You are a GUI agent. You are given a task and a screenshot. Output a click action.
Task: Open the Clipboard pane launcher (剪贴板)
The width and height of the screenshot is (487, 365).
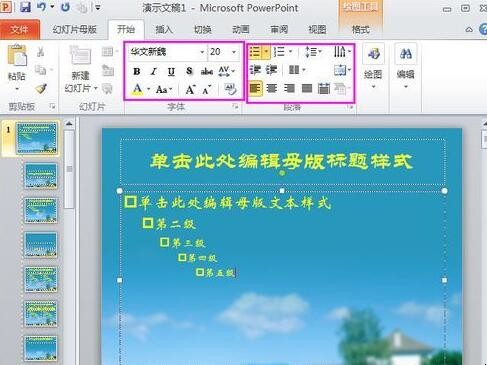52,106
